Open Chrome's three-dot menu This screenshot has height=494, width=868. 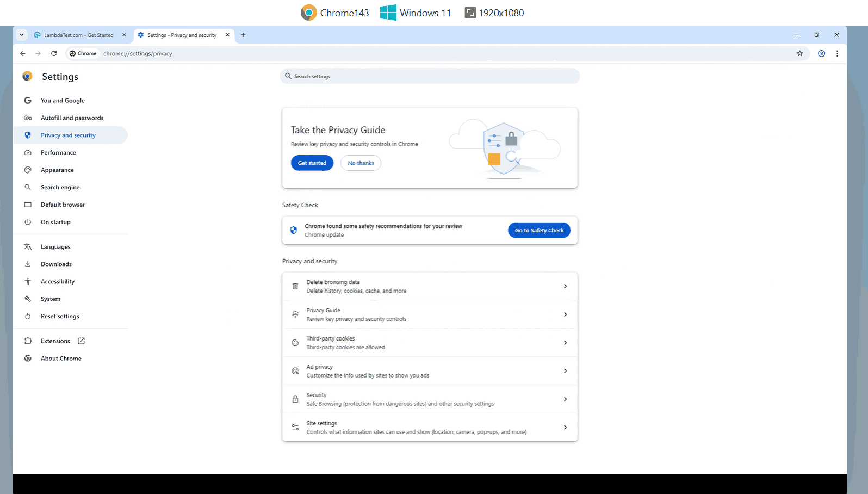coord(837,53)
